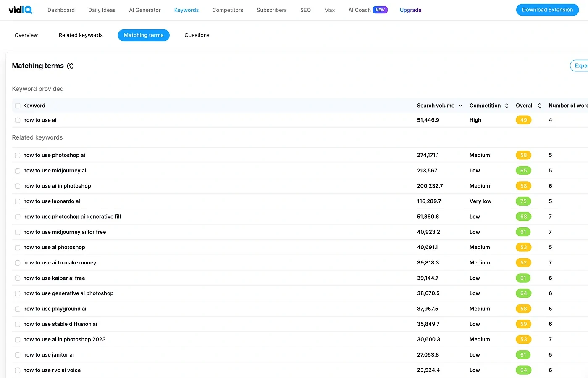
Task: Open the SEO menu item
Action: pos(305,10)
